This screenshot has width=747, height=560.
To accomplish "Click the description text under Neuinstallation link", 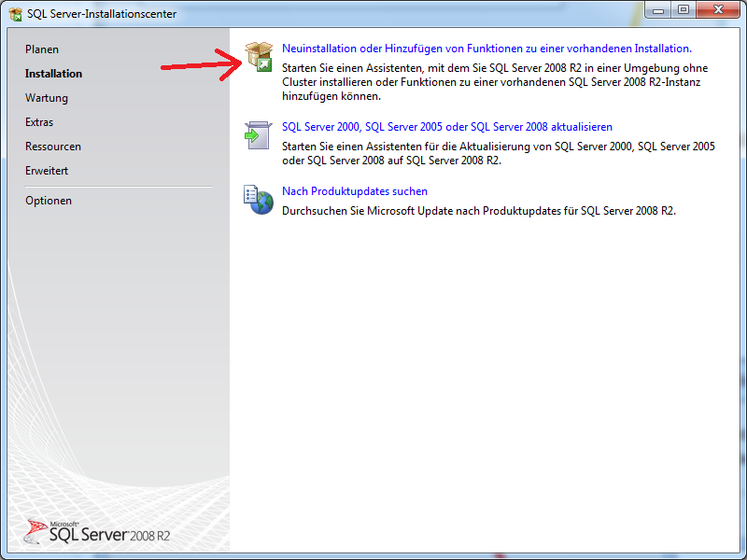I will click(x=495, y=82).
